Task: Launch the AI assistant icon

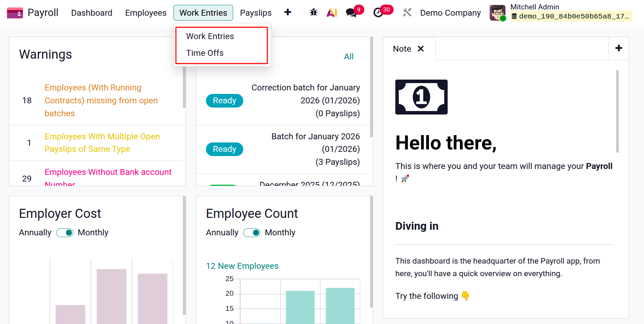Action: pyautogui.click(x=332, y=13)
